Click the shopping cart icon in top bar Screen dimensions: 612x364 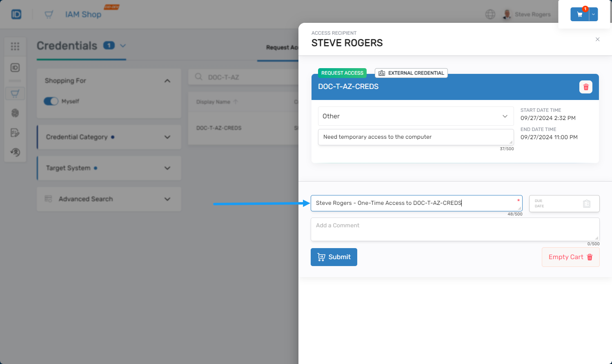pyautogui.click(x=579, y=14)
